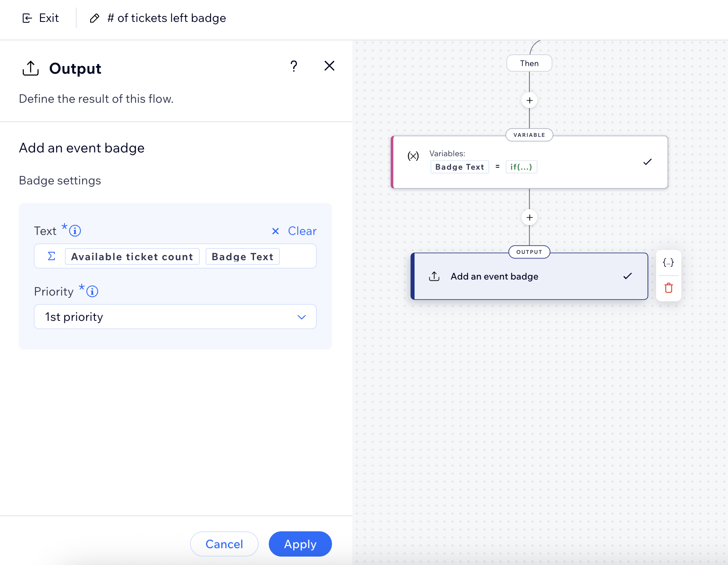The image size is (728, 565).
Task: Open the code braces icon beside output step
Action: 668,263
